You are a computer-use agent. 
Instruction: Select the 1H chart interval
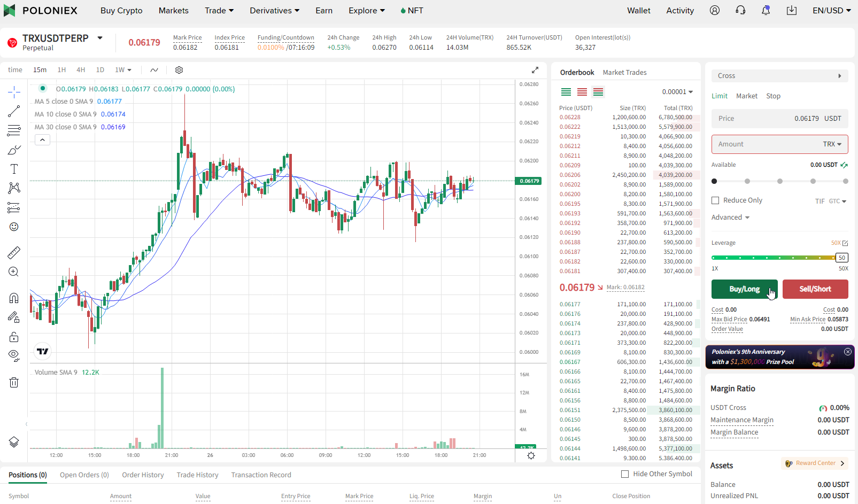[61, 70]
